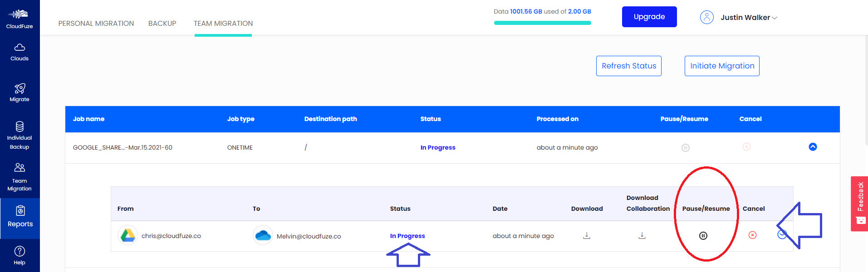Cancel the chris@cloudfuze.co migration pair

tap(752, 235)
